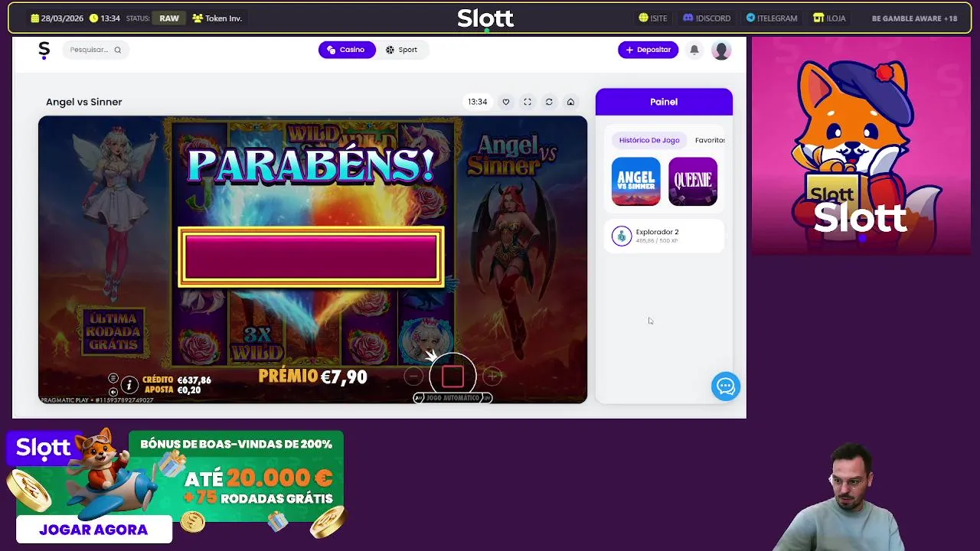Decrease bet with the minus button

pyautogui.click(x=413, y=376)
